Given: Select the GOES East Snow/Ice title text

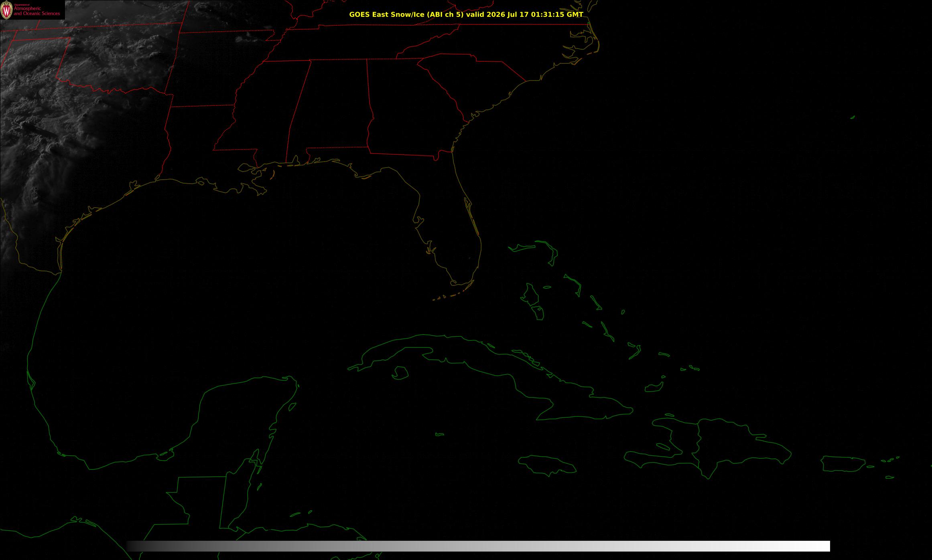Looking at the screenshot, I should (466, 14).
